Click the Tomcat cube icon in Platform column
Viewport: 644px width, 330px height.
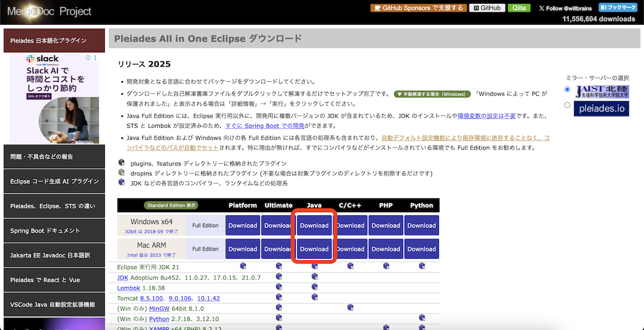(x=279, y=297)
